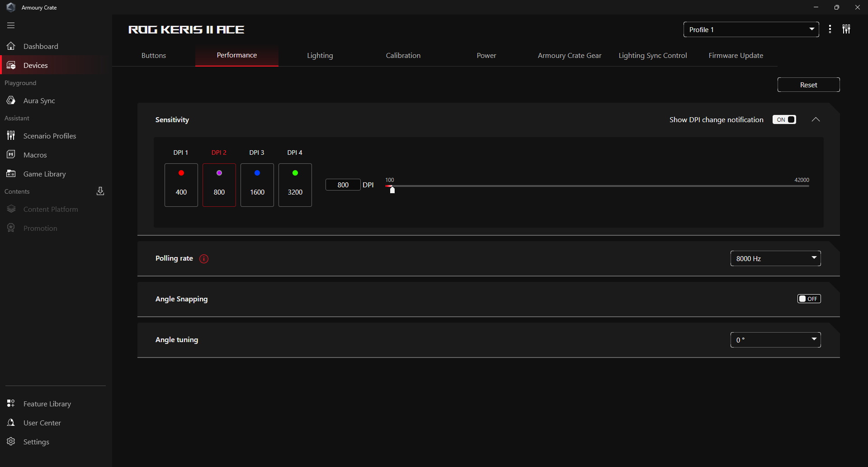Open Dashboard from the sidebar
Viewport: 868px width, 467px height.
(x=56, y=46)
